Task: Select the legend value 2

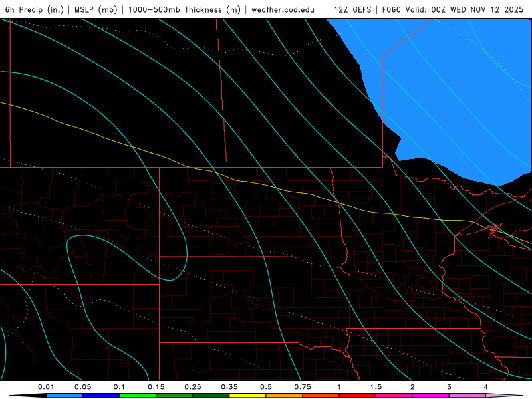Action: [x=412, y=387]
